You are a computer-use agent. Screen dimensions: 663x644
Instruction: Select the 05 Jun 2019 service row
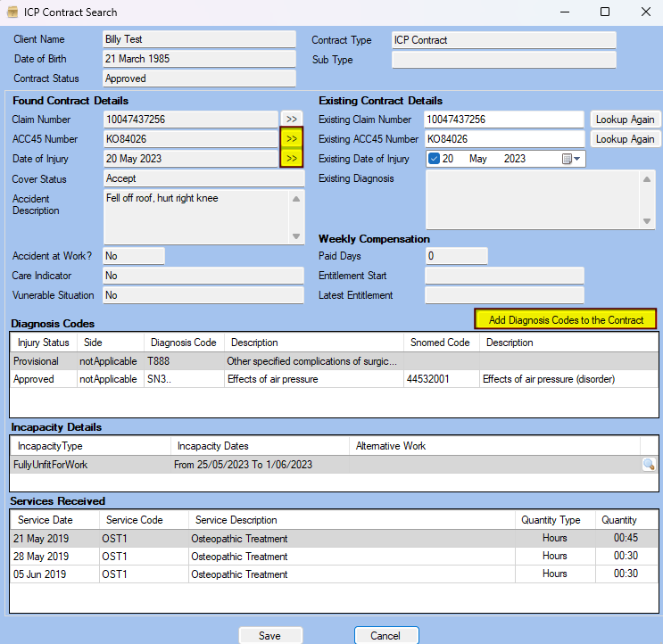[x=334, y=574]
